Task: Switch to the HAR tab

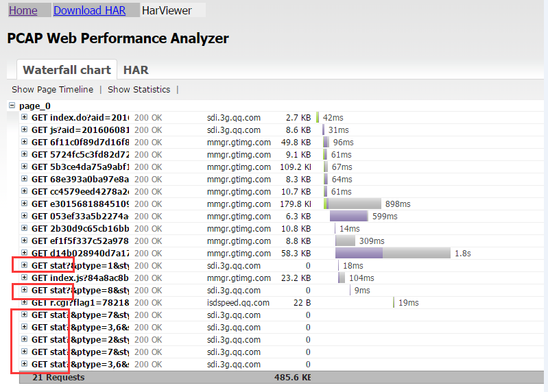Action: point(136,70)
